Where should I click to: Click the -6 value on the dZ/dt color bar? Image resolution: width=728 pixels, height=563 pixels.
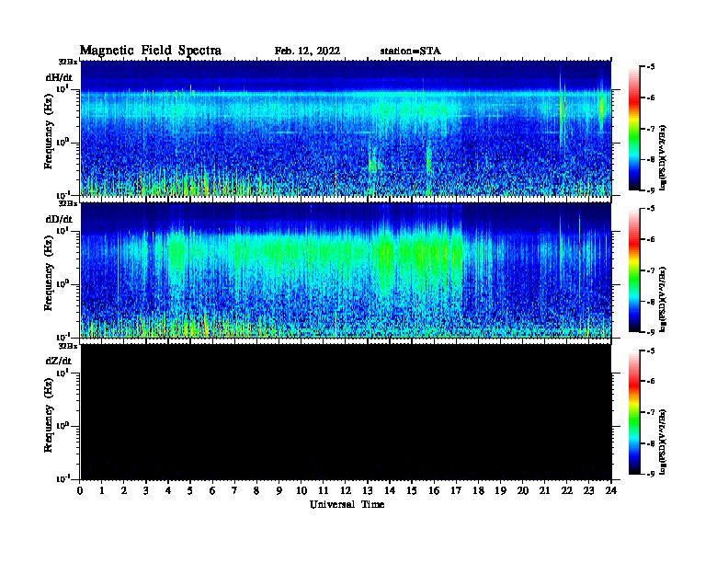point(651,382)
